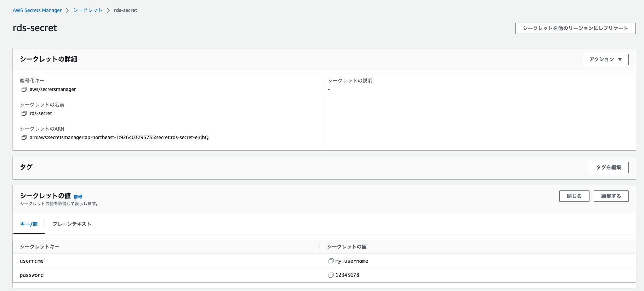Select the username key cell

[x=32, y=261]
